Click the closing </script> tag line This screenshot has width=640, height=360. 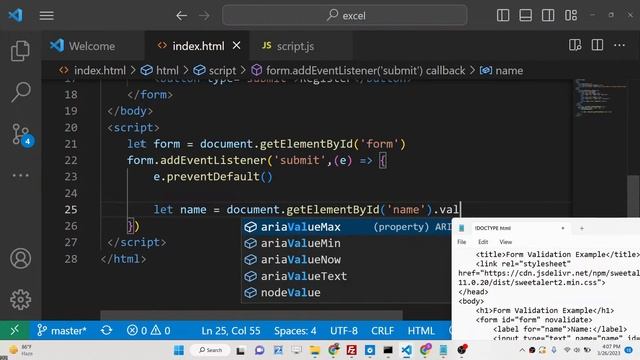(136, 242)
